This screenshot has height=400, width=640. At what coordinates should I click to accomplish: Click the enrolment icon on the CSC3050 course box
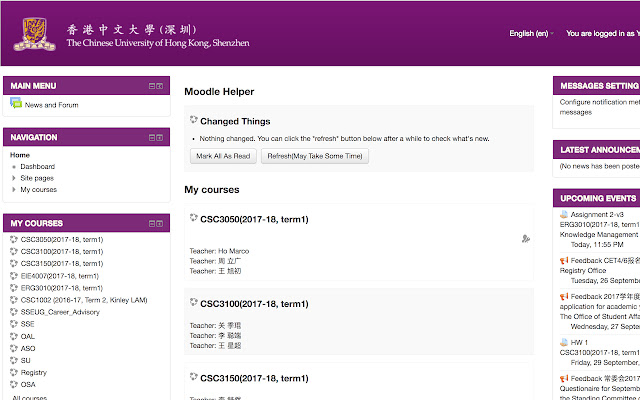coord(526,238)
